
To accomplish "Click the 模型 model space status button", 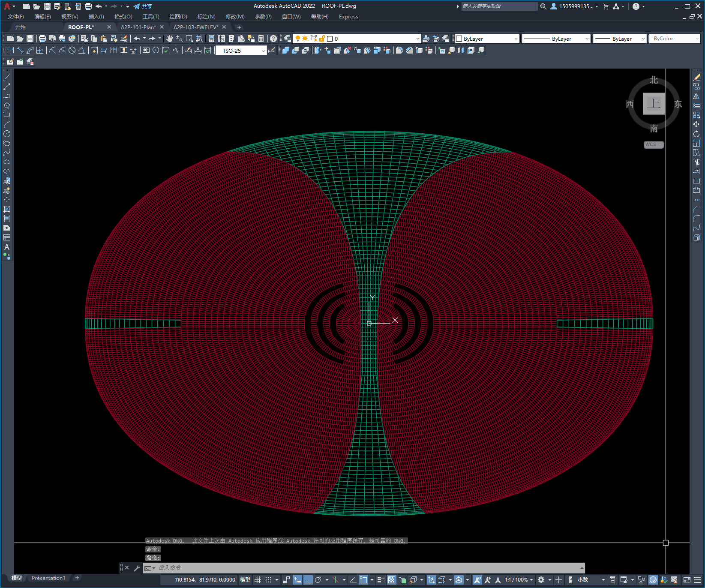I will coord(245,580).
